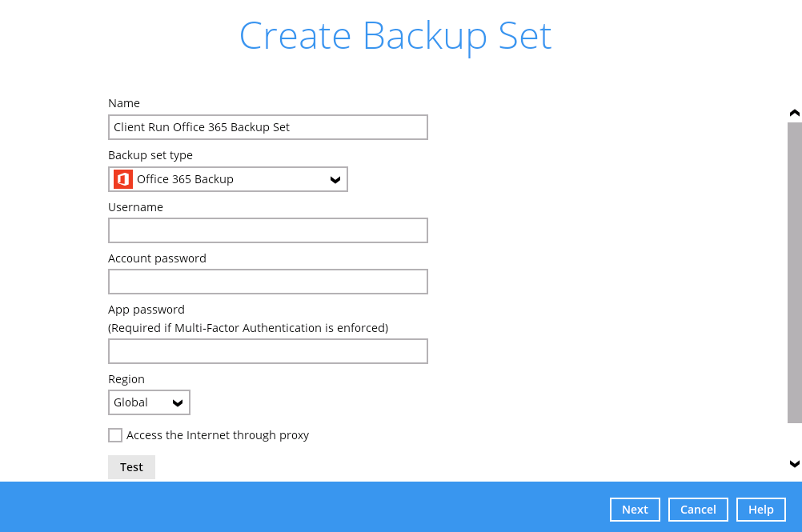The width and height of the screenshot is (802, 532).
Task: Click into the Username field
Action: tap(267, 230)
